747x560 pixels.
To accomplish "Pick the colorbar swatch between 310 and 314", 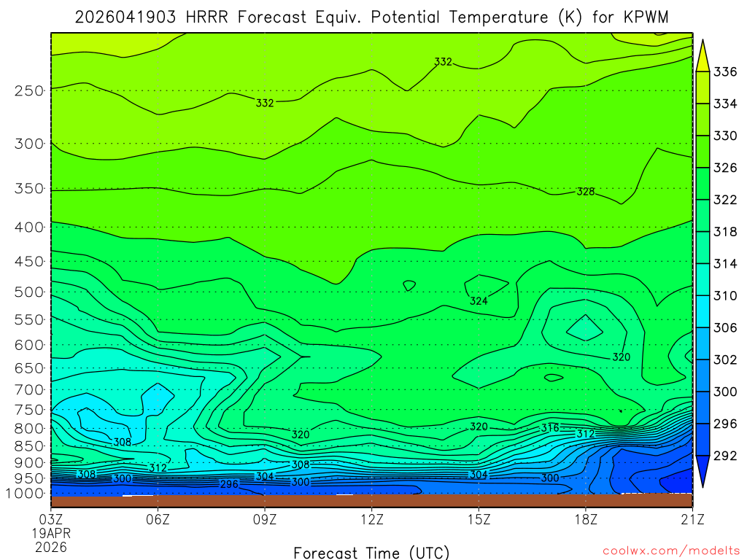I will click(x=703, y=279).
